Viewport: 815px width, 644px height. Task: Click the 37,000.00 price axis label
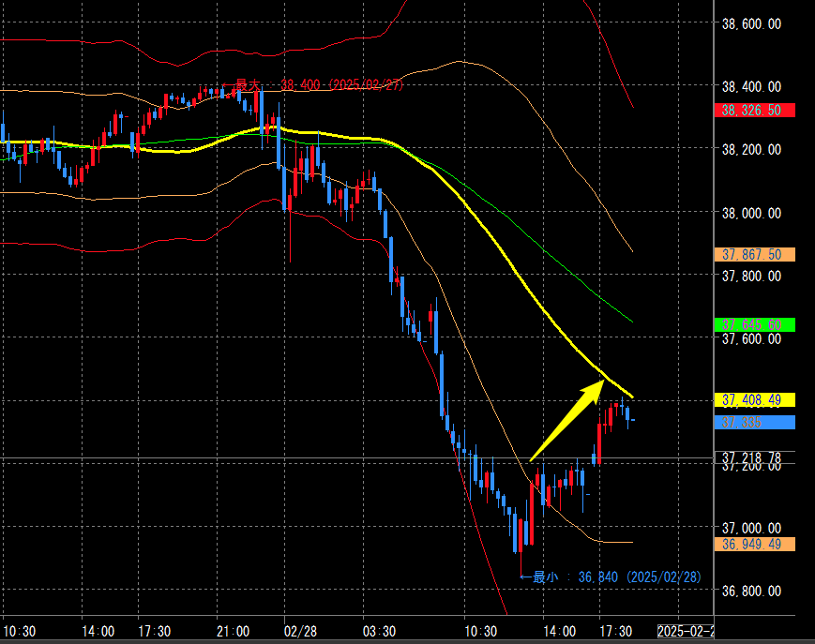[751, 528]
